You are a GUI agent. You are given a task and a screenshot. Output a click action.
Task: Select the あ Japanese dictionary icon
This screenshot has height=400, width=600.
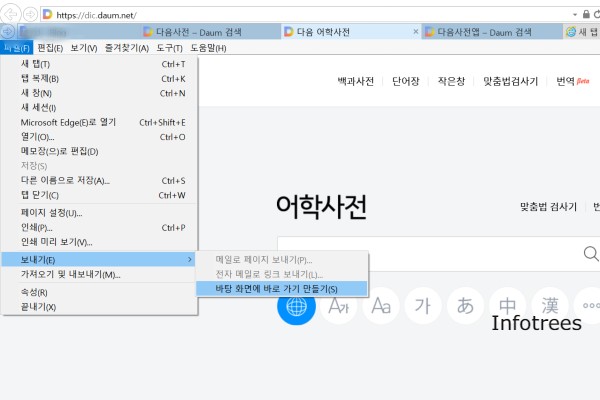(465, 306)
